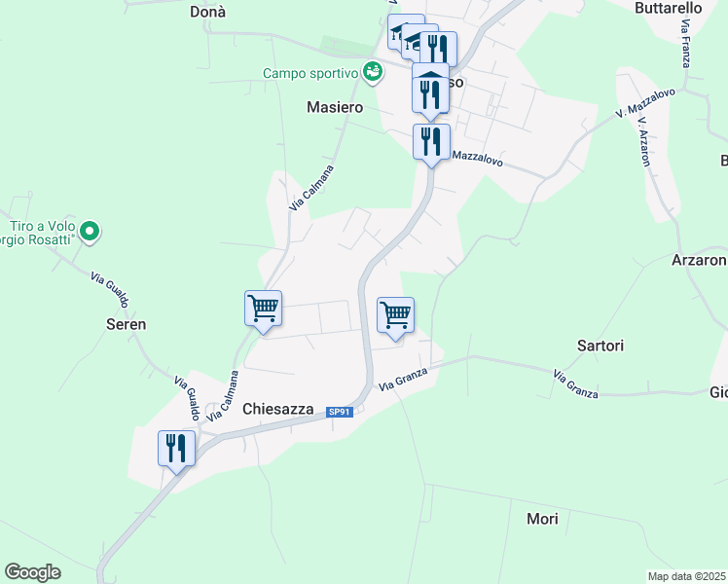Select the Tiro a Volo green pin
728x584 pixels.
click(x=90, y=232)
